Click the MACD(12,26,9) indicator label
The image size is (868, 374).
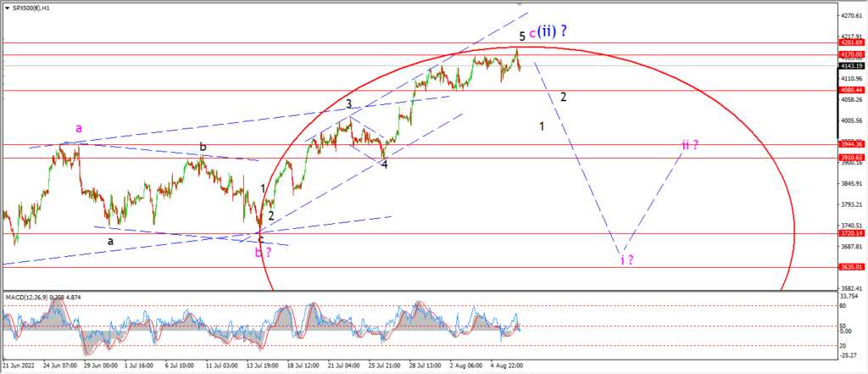[x=25, y=297]
